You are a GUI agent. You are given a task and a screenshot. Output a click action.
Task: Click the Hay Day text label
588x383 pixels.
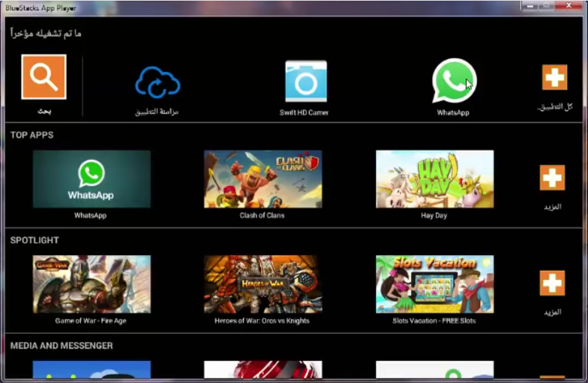coord(434,215)
